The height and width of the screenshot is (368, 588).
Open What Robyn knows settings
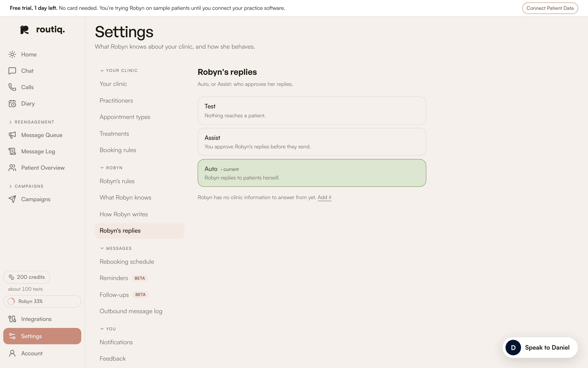pos(139,198)
